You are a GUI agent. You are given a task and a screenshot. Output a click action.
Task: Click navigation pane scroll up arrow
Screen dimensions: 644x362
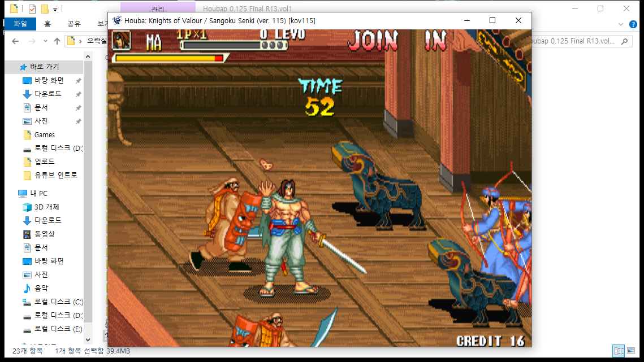pos(88,56)
